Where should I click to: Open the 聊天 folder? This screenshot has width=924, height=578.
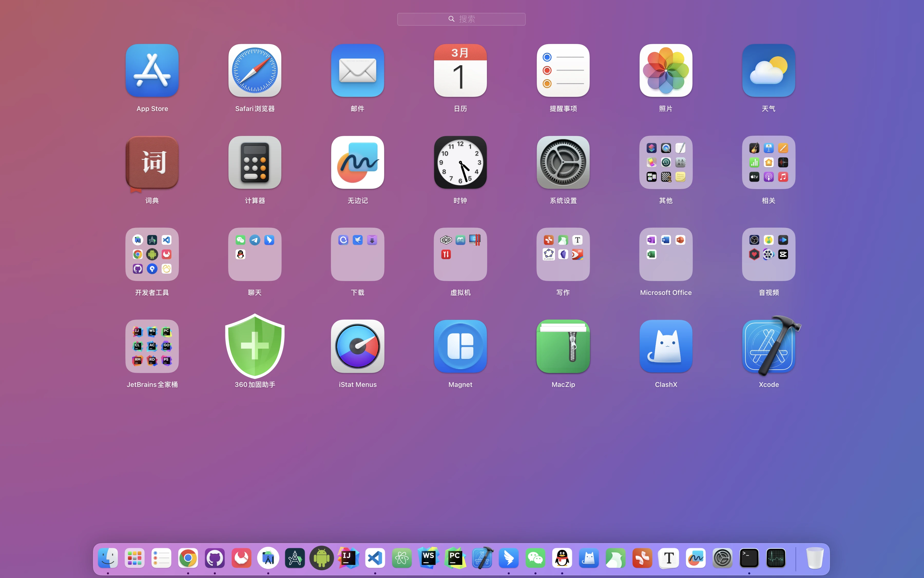click(255, 254)
